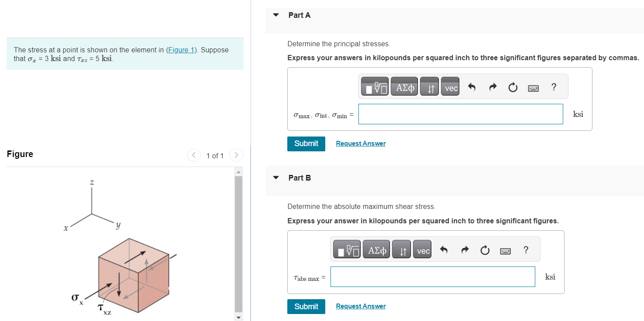644x321 pixels.
Task: Open the Greek symbols ΑΣΦ palette in Part A
Action: click(404, 86)
